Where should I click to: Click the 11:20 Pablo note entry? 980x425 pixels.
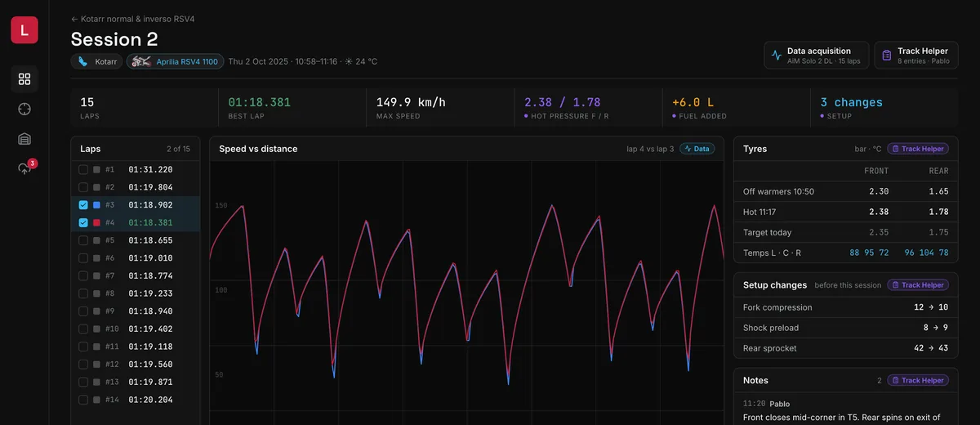pos(846,410)
